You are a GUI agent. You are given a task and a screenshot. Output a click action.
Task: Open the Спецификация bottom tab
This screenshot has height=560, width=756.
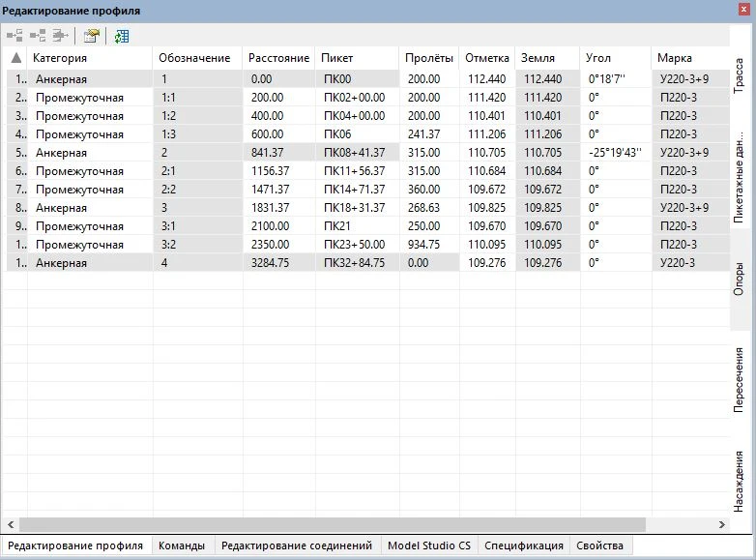click(x=523, y=545)
